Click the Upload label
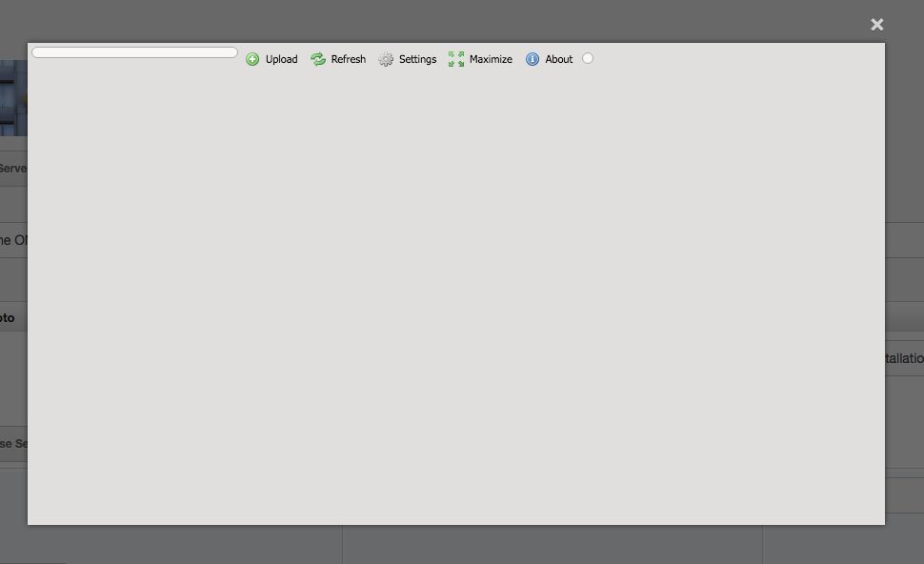 [x=281, y=59]
